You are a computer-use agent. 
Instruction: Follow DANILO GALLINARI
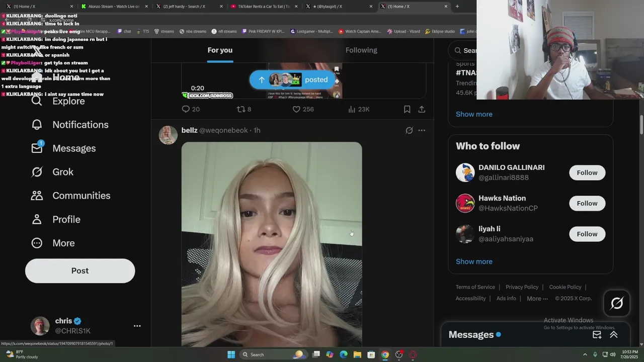(587, 172)
